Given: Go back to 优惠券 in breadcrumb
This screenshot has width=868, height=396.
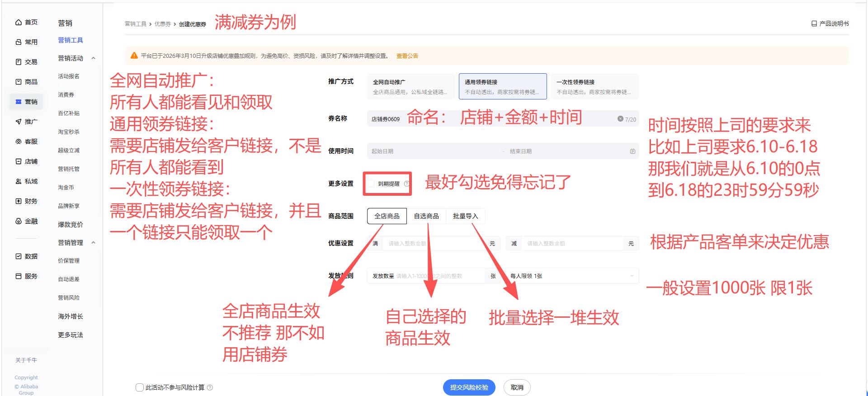Looking at the screenshot, I should click(163, 24).
